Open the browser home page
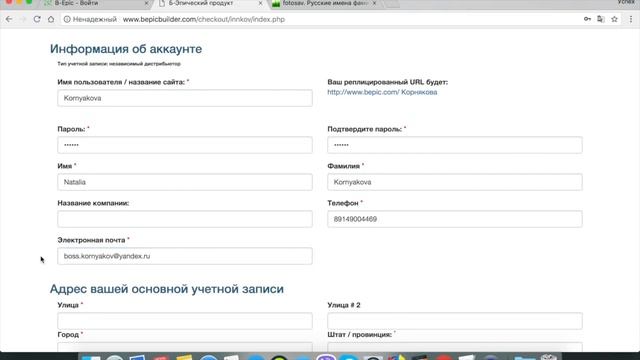 [51, 19]
